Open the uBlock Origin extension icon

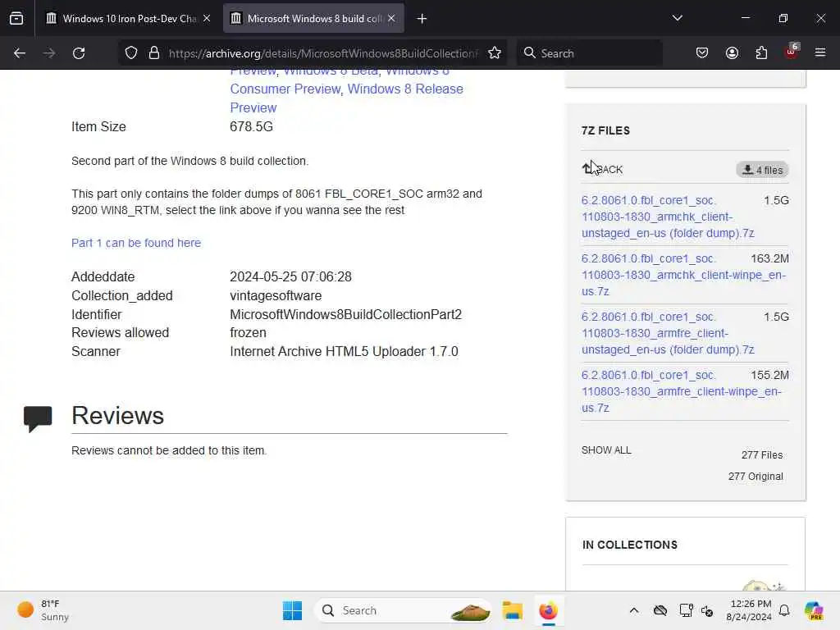792,52
